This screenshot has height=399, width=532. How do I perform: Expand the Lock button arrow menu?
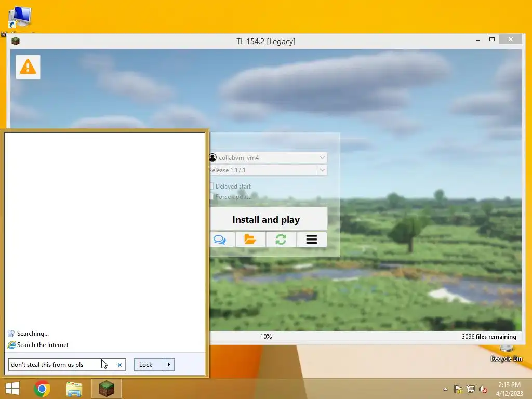pyautogui.click(x=169, y=364)
